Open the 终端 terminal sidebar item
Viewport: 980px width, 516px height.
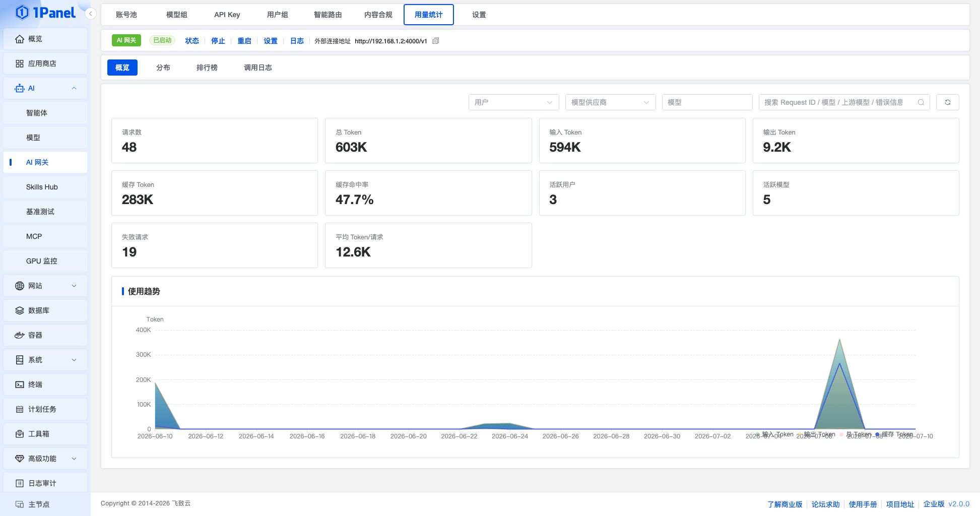point(45,384)
